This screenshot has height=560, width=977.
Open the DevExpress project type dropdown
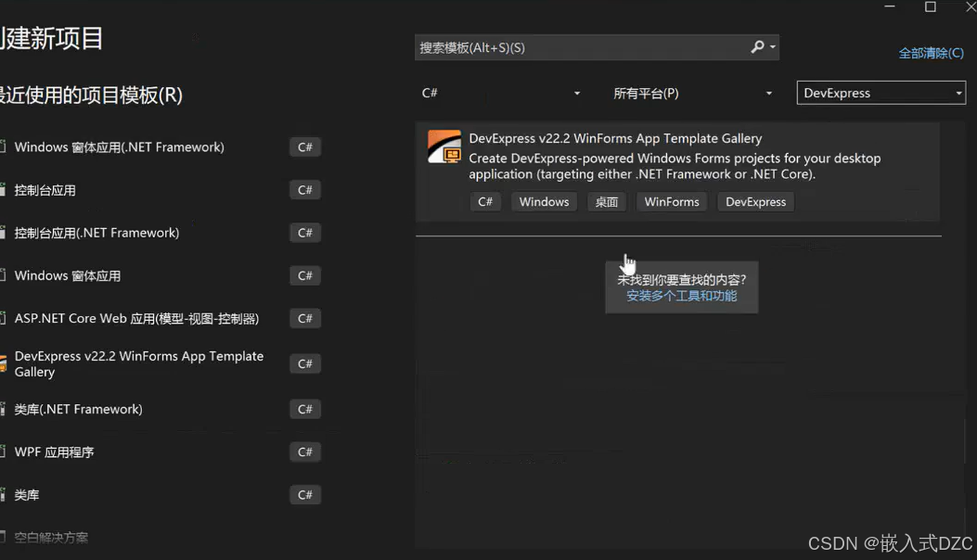[x=881, y=93]
